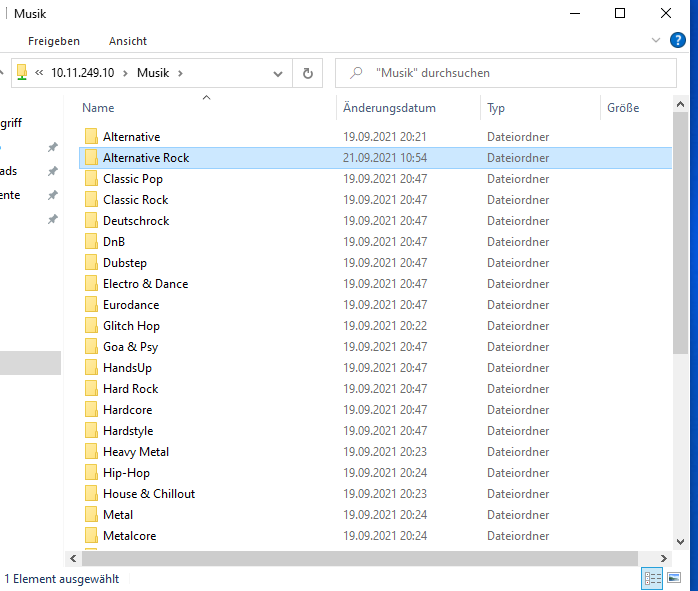698x591 pixels.
Task: Click the date 19.09.2021 20:22 of Glitch Hop
Action: click(385, 326)
